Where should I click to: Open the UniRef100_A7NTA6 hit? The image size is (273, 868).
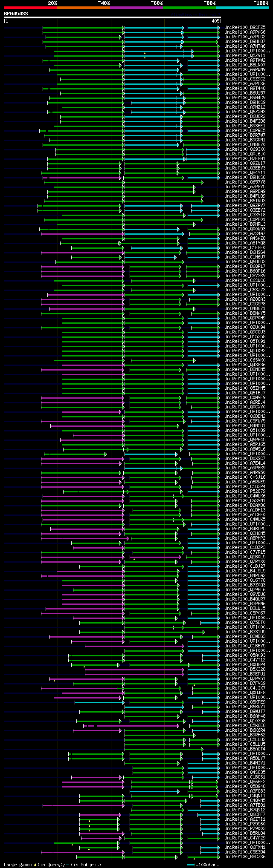(x=245, y=46)
